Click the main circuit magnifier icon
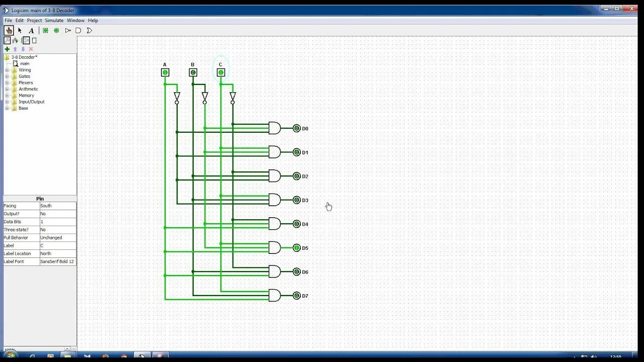The image size is (644, 362). [x=16, y=63]
